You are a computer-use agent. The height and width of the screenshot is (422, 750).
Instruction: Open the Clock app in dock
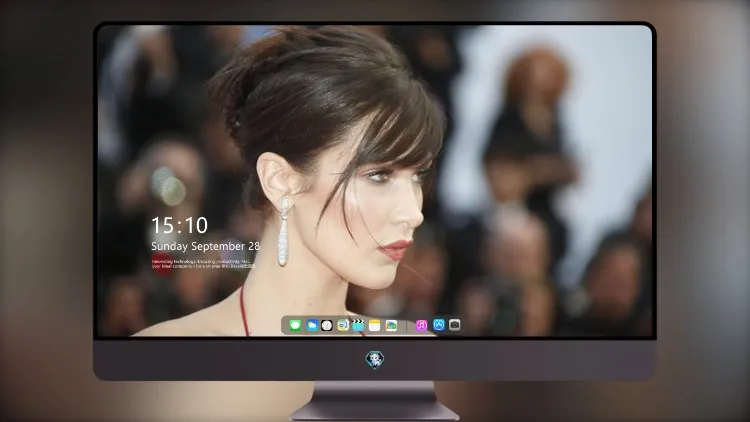pyautogui.click(x=327, y=325)
